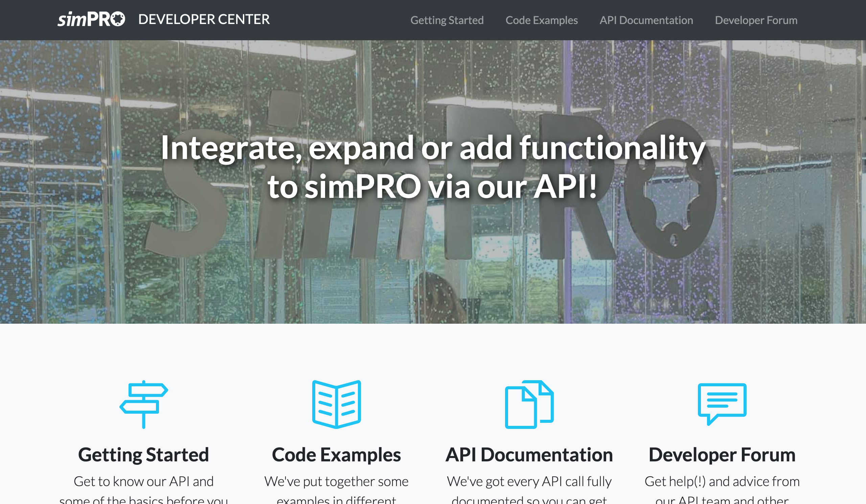Click the simPRO logo in header
This screenshot has width=866, height=504.
point(91,19)
